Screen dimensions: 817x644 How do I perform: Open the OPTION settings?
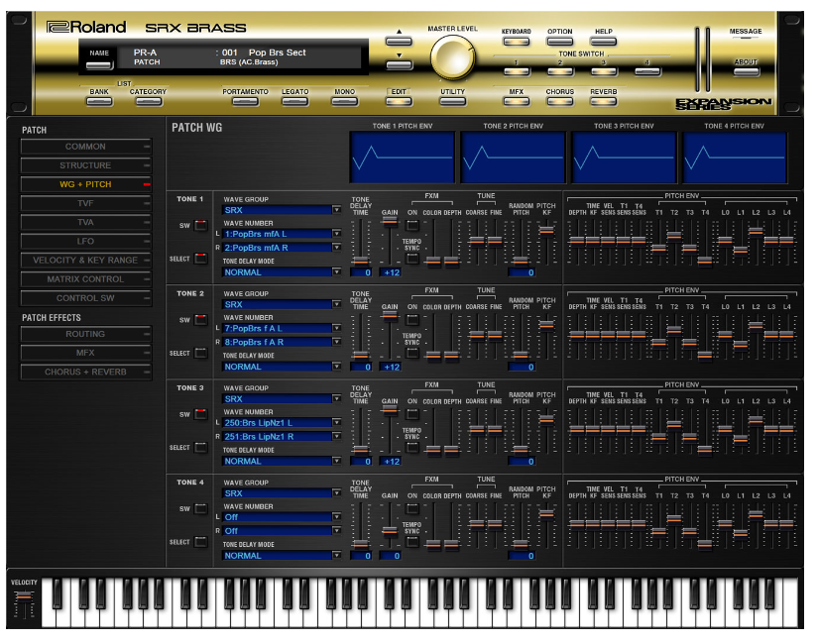[560, 42]
